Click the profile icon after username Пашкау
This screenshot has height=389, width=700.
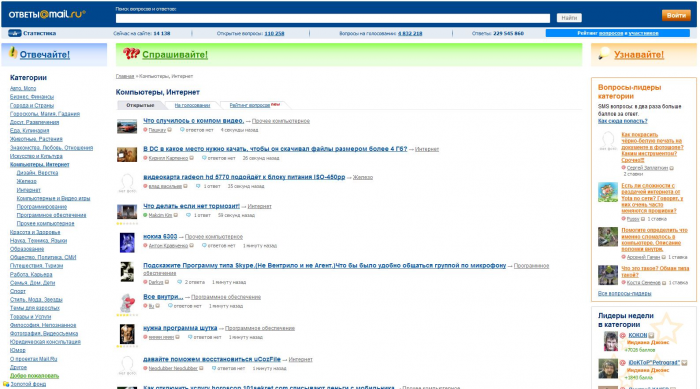pos(169,130)
